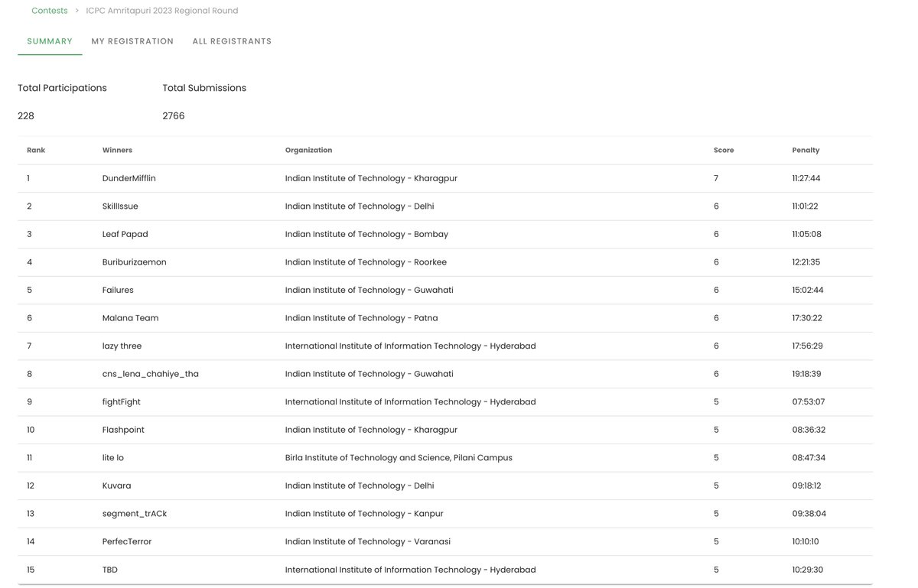This screenshot has width=918, height=588.
Task: Select team name DunderMifflin
Action: (129, 178)
